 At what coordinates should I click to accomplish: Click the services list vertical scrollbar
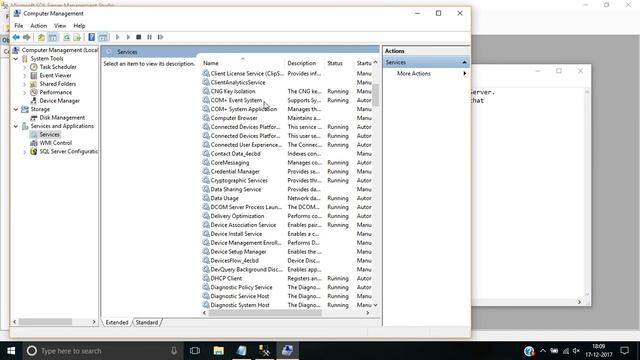pyautogui.click(x=376, y=95)
